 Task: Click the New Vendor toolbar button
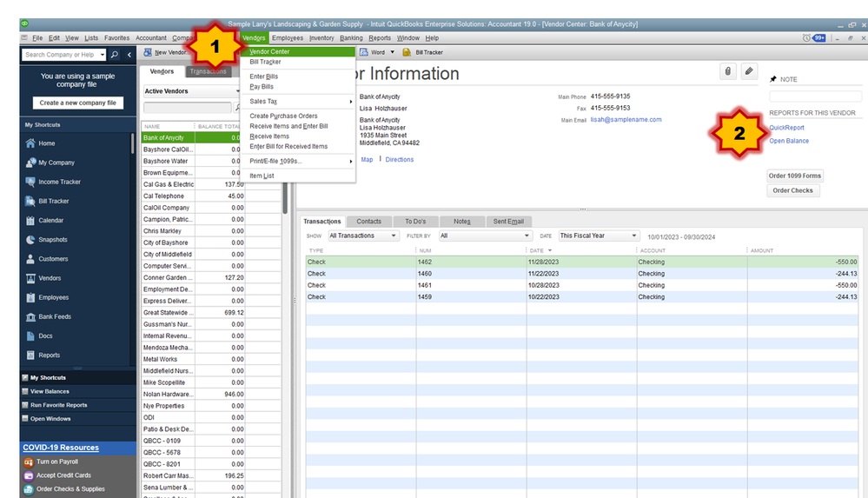click(x=165, y=53)
